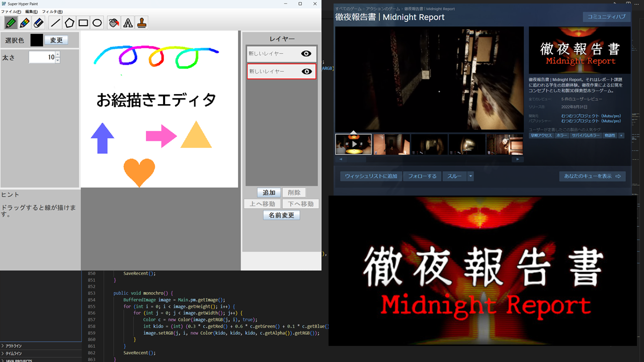644x362 pixels.
Task: Select the green pencil drawing tool
Action: pos(10,23)
